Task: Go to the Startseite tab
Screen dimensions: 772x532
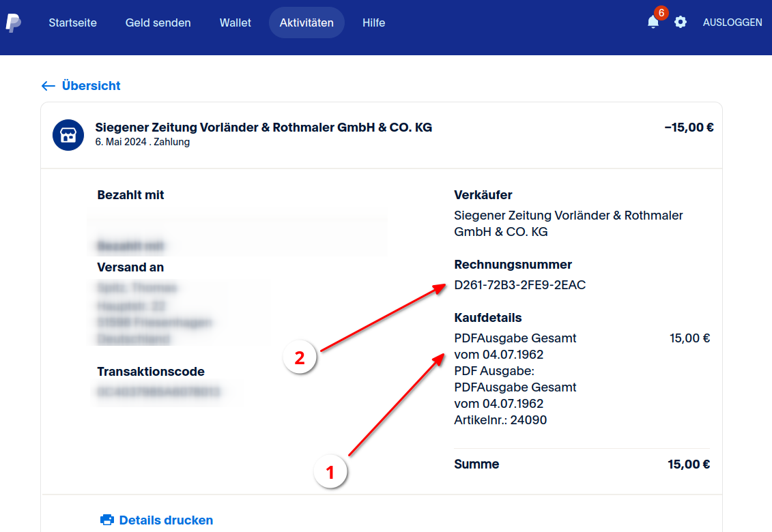Action: (73, 23)
